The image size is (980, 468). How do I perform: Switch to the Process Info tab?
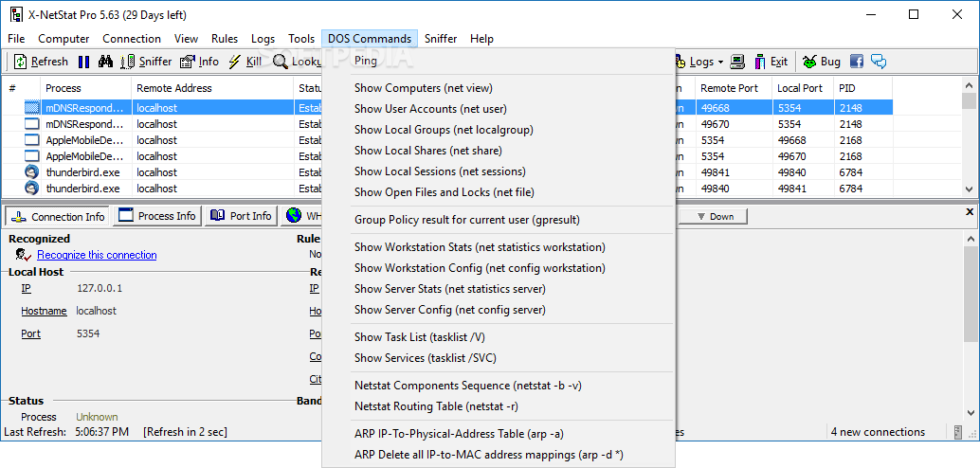157,216
